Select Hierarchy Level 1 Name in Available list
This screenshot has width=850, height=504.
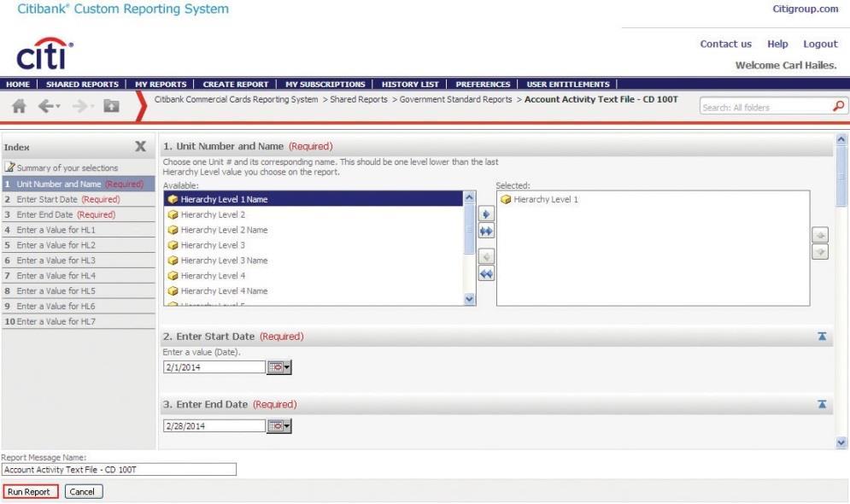tap(314, 199)
